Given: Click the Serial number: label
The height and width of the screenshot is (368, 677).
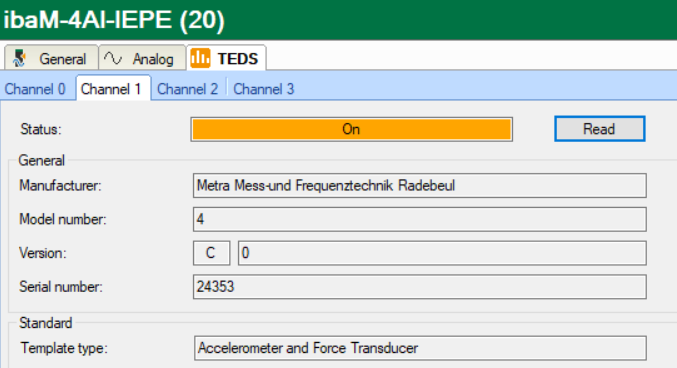Looking at the screenshot, I should (x=61, y=287).
